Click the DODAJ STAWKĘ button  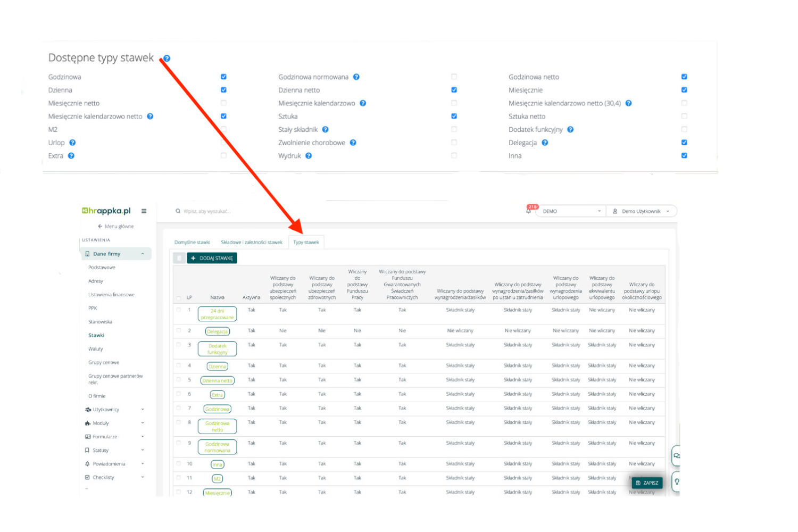[x=212, y=259]
